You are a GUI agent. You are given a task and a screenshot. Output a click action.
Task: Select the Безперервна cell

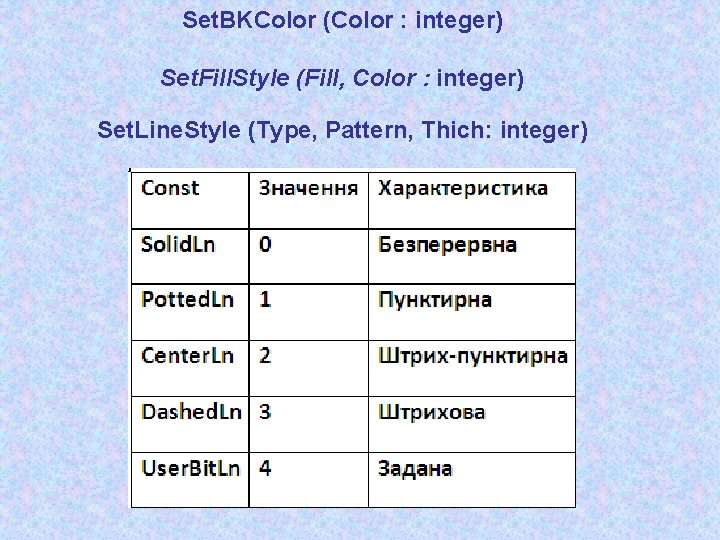click(472, 256)
